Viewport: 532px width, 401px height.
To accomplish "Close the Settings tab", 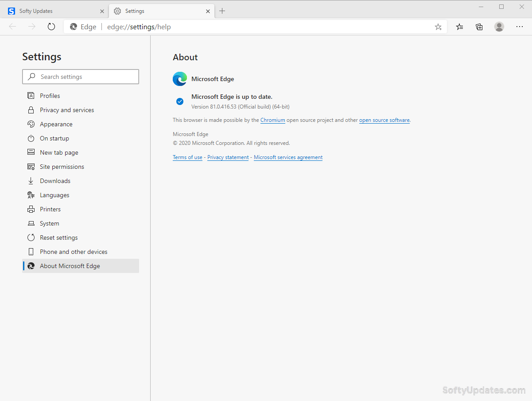I will tap(208, 11).
